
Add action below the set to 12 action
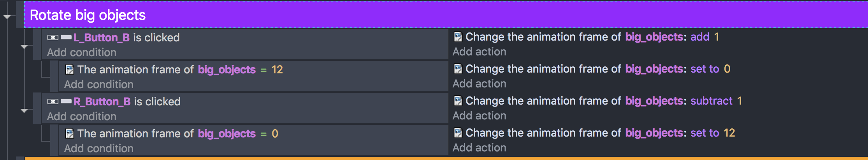point(480,148)
